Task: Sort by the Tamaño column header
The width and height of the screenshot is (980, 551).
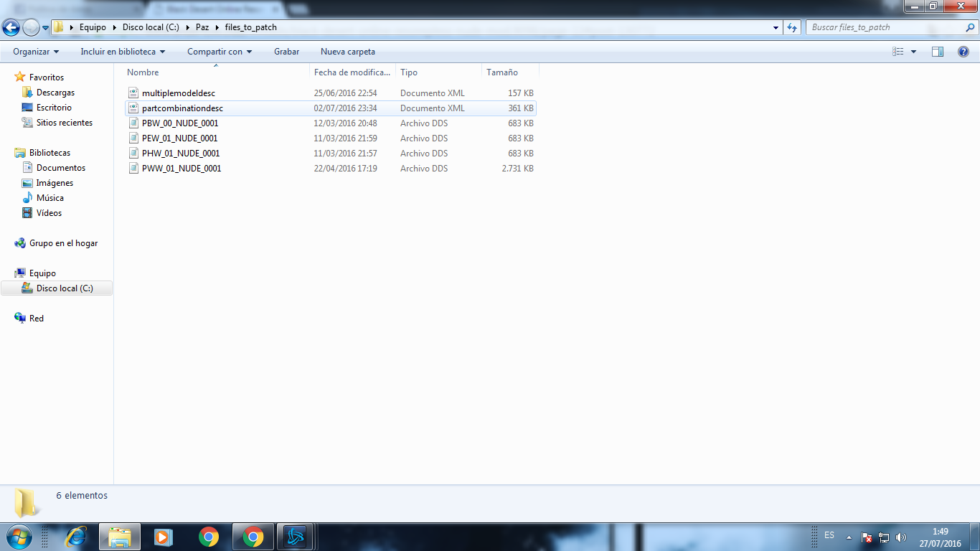Action: (x=502, y=72)
